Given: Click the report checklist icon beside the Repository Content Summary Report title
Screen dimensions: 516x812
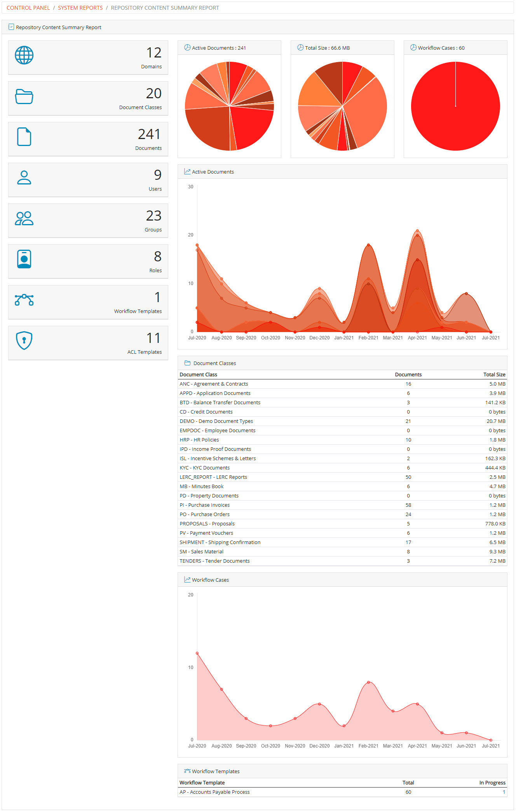Looking at the screenshot, I should tap(11, 27).
